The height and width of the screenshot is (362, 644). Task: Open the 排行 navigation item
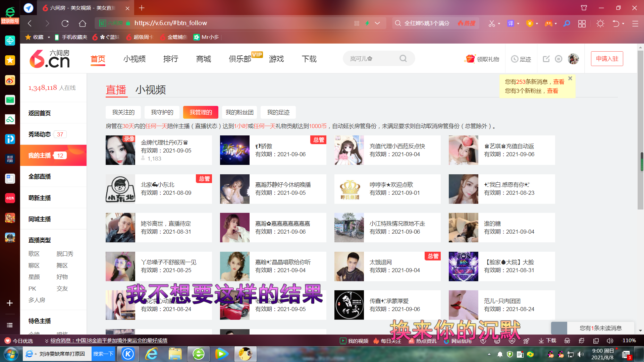pos(171,59)
